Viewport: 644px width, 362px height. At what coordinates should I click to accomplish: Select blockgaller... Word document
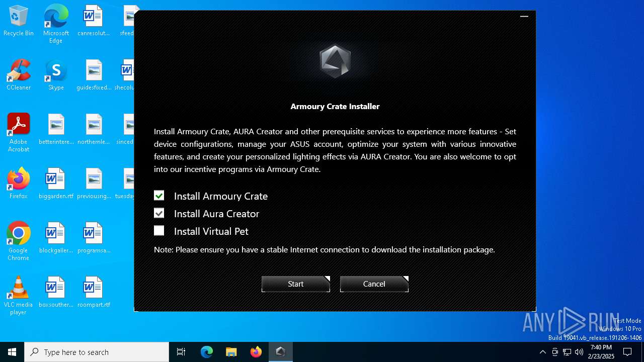point(56,238)
